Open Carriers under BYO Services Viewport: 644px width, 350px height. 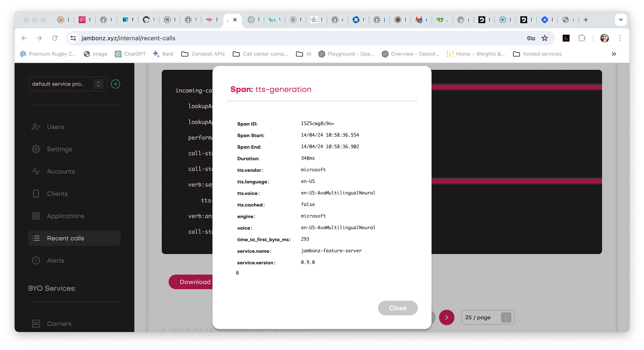59,323
